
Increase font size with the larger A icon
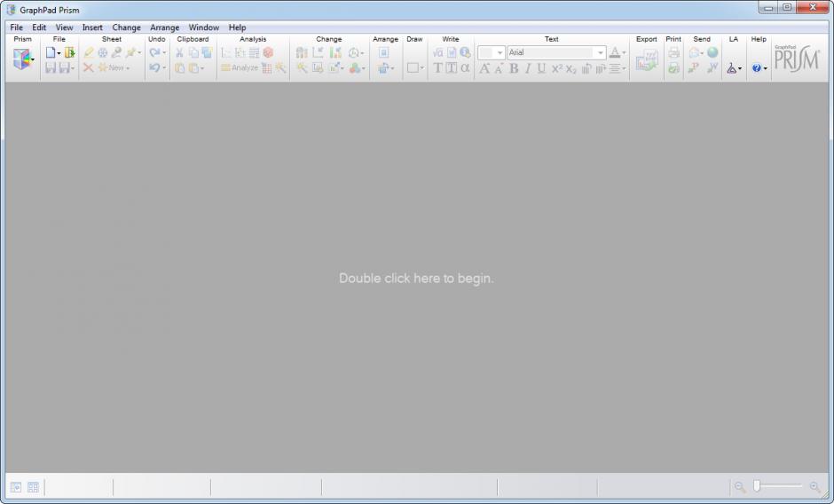pos(484,68)
